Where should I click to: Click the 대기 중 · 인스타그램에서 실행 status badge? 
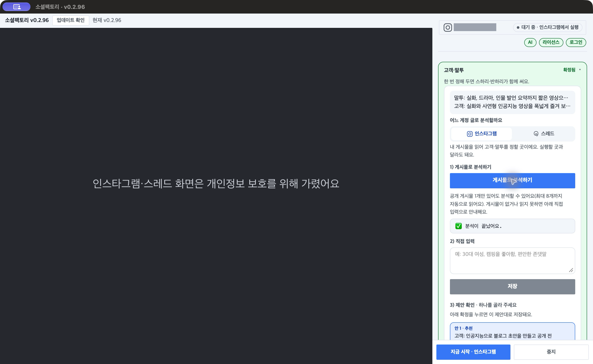547,28
